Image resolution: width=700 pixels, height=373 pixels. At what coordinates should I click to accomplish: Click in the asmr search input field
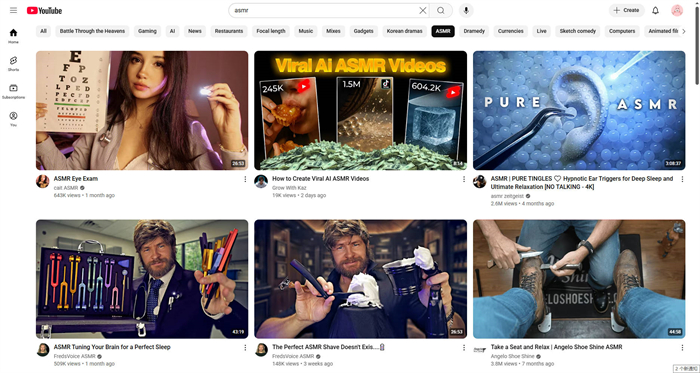(x=324, y=10)
